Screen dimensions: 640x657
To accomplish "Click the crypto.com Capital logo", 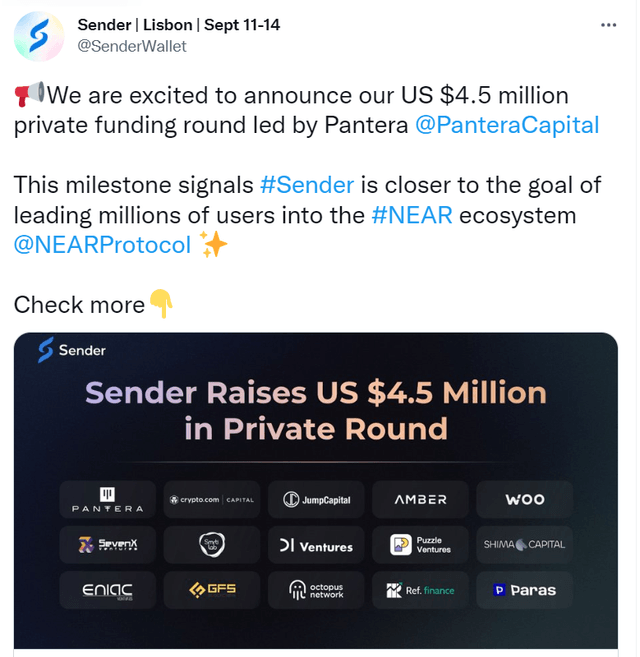I will point(212,499).
